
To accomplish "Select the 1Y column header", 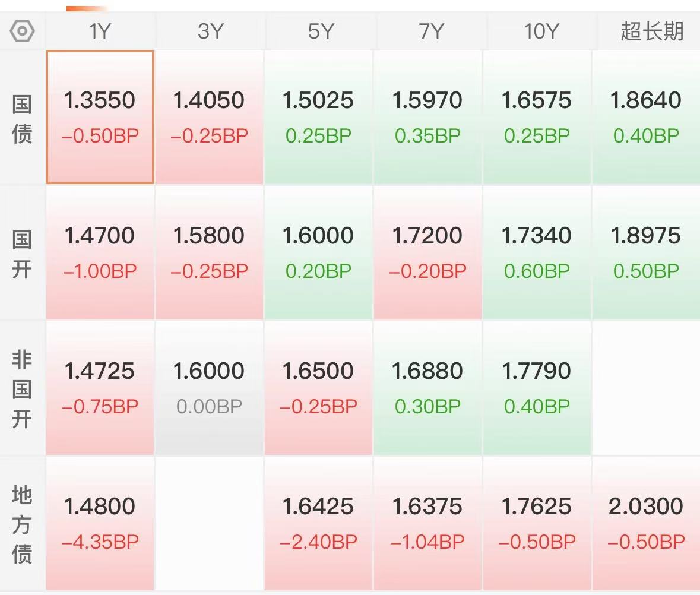I will [100, 31].
